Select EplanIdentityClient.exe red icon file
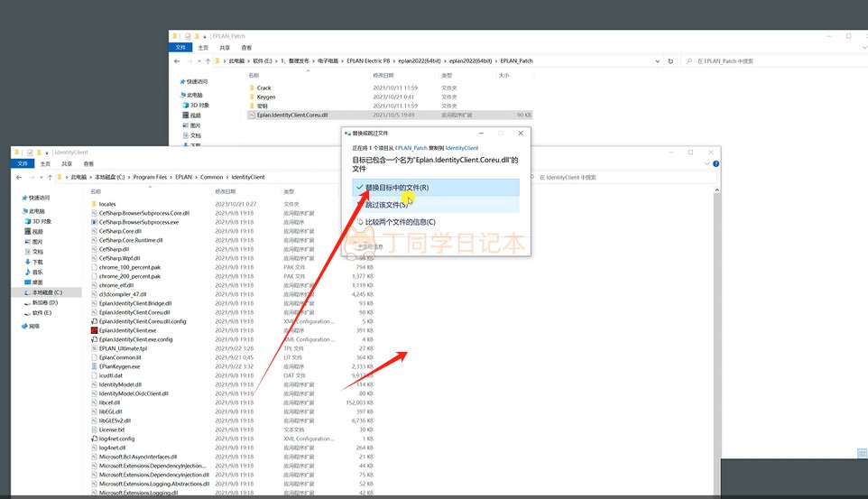Viewport: 868px width, 499px height. (x=126, y=330)
